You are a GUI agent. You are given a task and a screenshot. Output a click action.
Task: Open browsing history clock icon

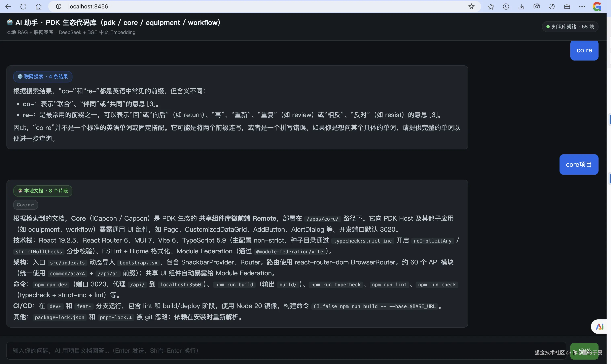[x=506, y=7]
